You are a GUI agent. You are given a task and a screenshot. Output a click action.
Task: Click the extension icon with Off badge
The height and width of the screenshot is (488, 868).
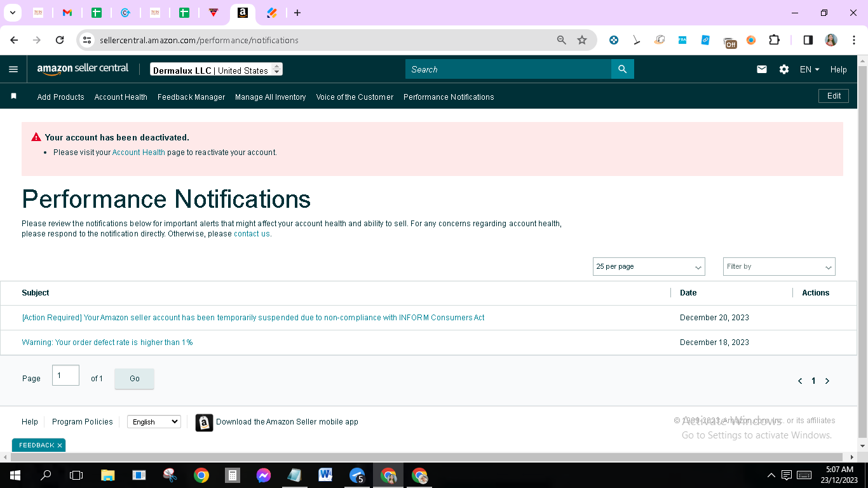pyautogui.click(x=730, y=42)
